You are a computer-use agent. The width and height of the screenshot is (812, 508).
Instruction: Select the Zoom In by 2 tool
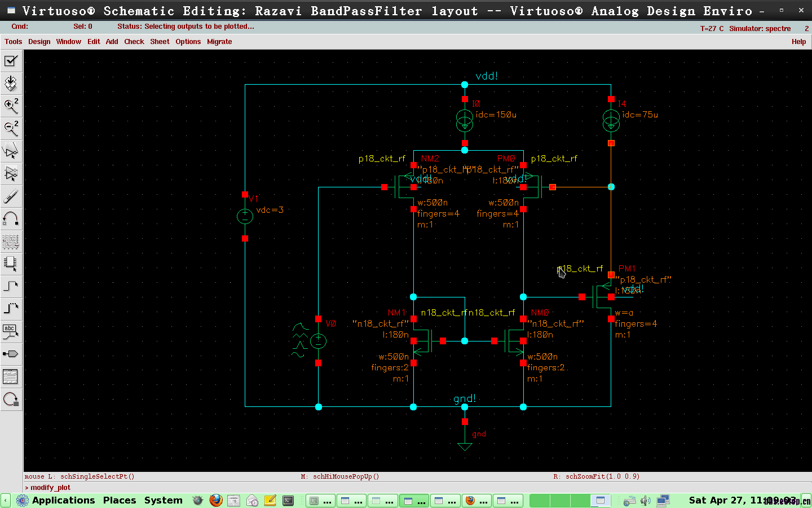coord(11,106)
